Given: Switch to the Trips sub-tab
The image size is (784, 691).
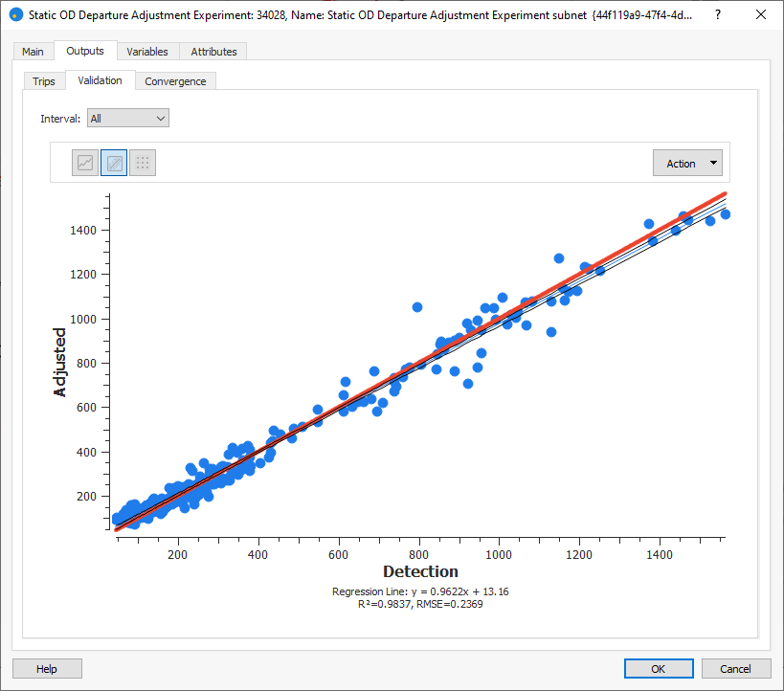Looking at the screenshot, I should coord(44,81).
